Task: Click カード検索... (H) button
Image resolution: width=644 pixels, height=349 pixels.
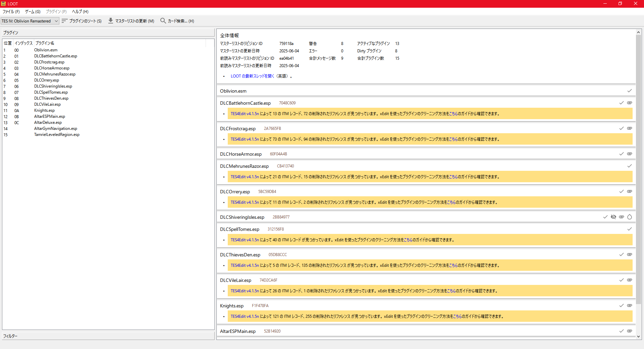Action: click(177, 21)
